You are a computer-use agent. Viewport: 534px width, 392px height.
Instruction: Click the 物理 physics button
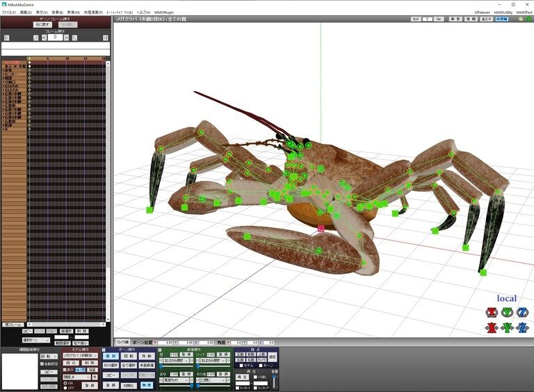(x=147, y=385)
